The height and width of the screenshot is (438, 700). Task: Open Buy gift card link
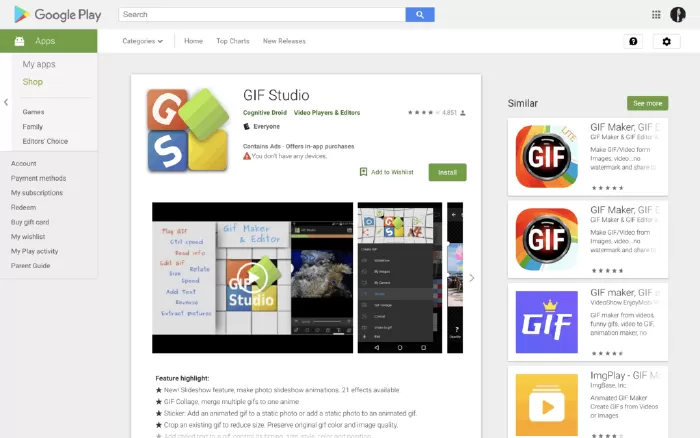point(30,222)
